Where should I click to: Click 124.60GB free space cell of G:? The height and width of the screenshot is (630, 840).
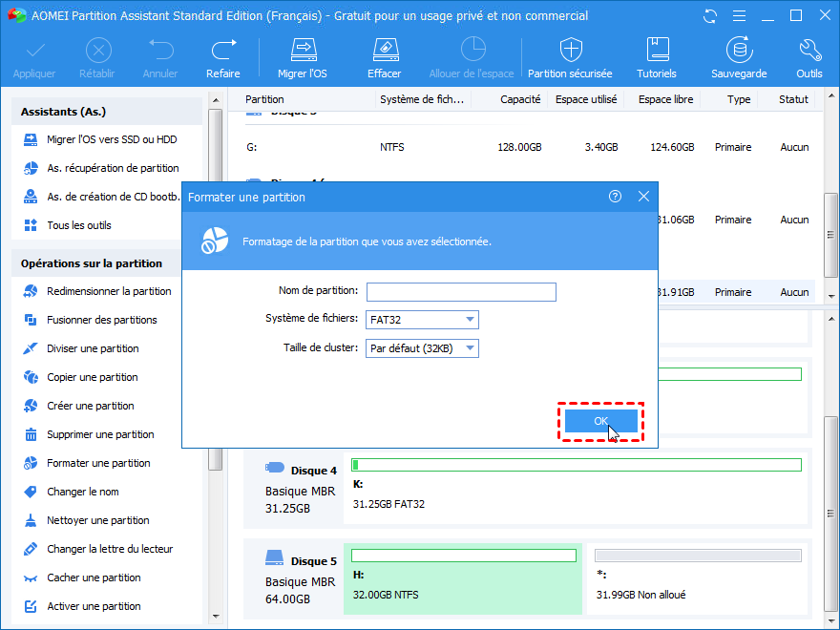(672, 147)
